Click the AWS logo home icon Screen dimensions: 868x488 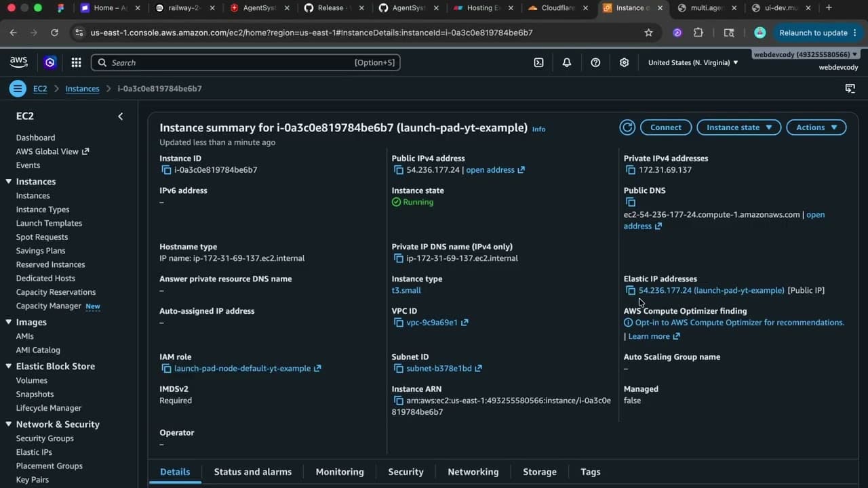click(x=18, y=62)
